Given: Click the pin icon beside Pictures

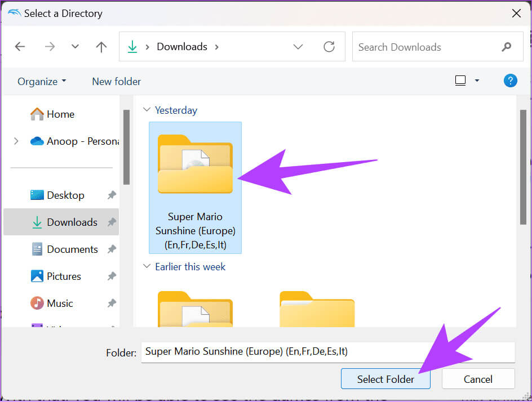Looking at the screenshot, I should [x=112, y=276].
